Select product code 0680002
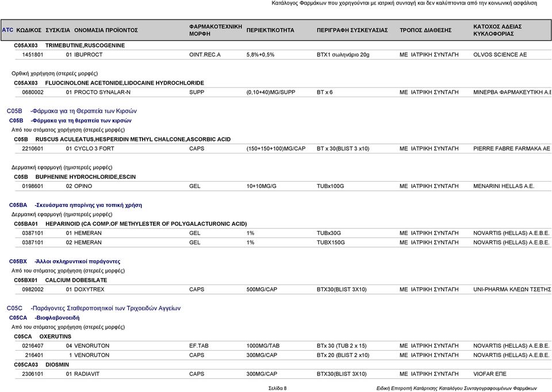552x392 pixels. (x=32, y=92)
